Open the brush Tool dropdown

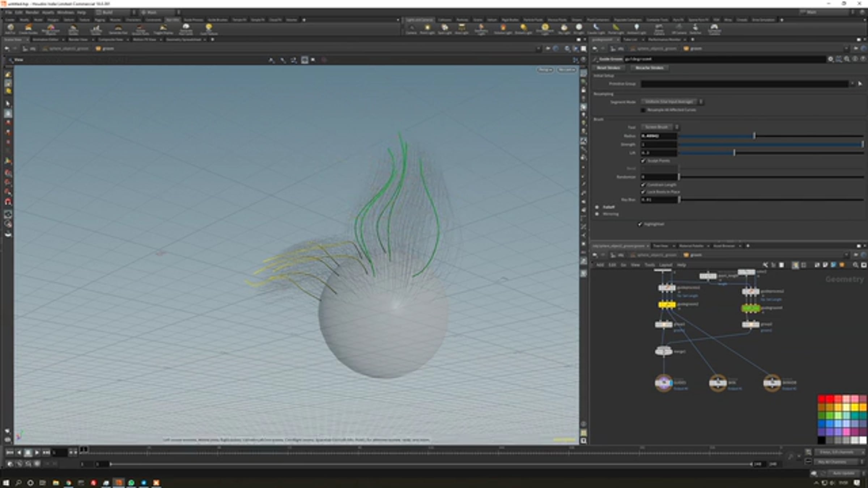coord(660,127)
